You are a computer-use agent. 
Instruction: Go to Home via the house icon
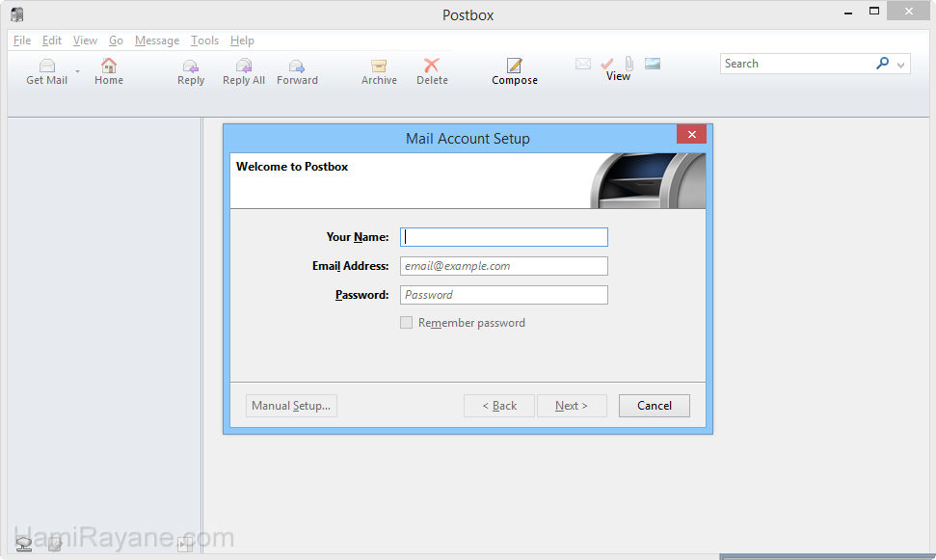(109, 66)
